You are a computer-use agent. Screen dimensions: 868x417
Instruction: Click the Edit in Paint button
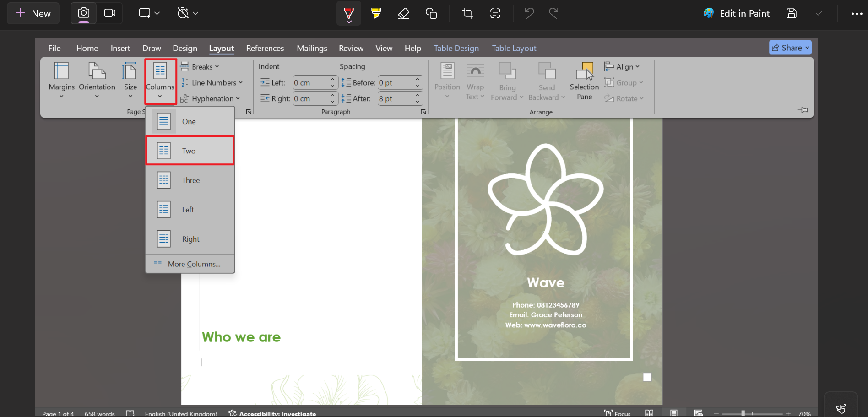pyautogui.click(x=737, y=13)
